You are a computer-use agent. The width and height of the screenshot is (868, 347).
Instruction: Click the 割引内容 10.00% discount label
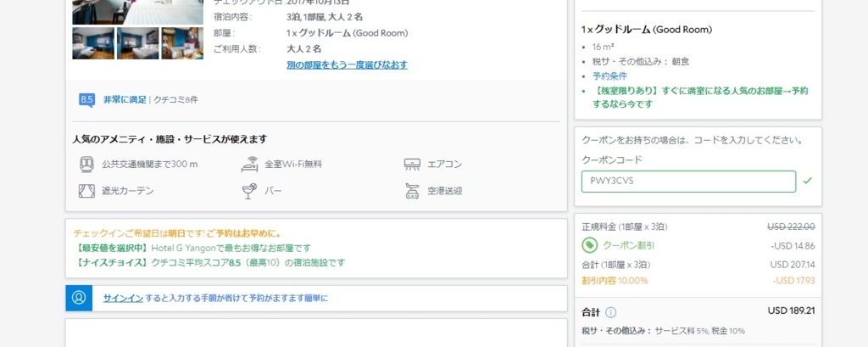click(615, 281)
